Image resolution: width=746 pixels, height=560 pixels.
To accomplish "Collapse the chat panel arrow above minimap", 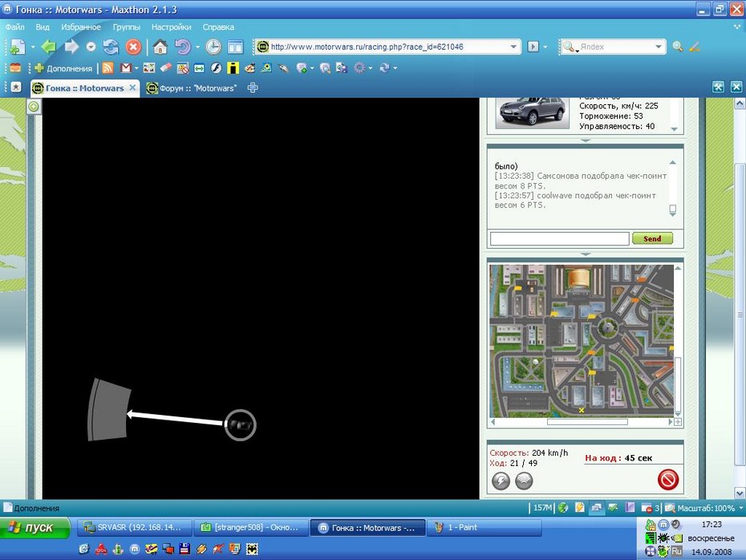I will 586,254.
